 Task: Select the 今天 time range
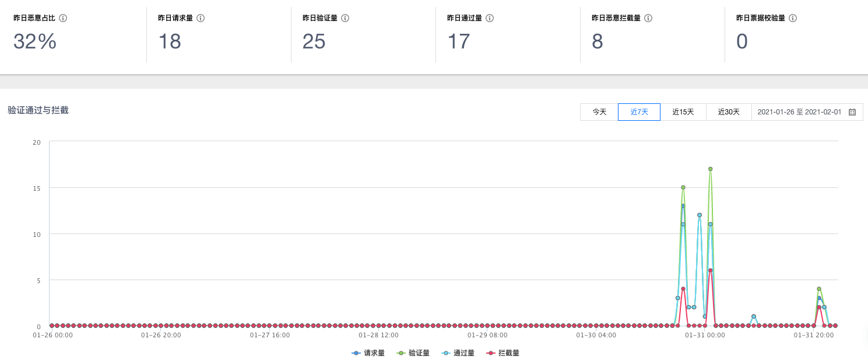(599, 112)
